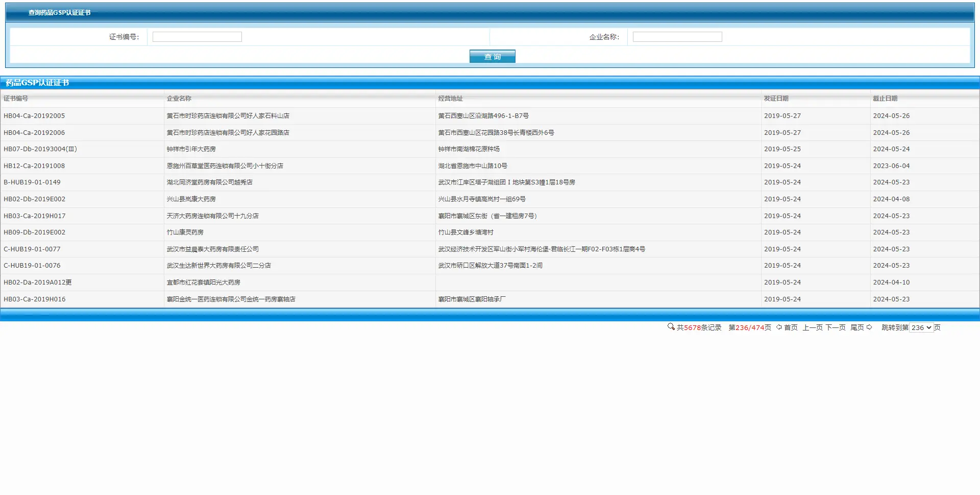Click the 经营地址 column header
This screenshot has height=495, width=980.
pyautogui.click(x=450, y=99)
